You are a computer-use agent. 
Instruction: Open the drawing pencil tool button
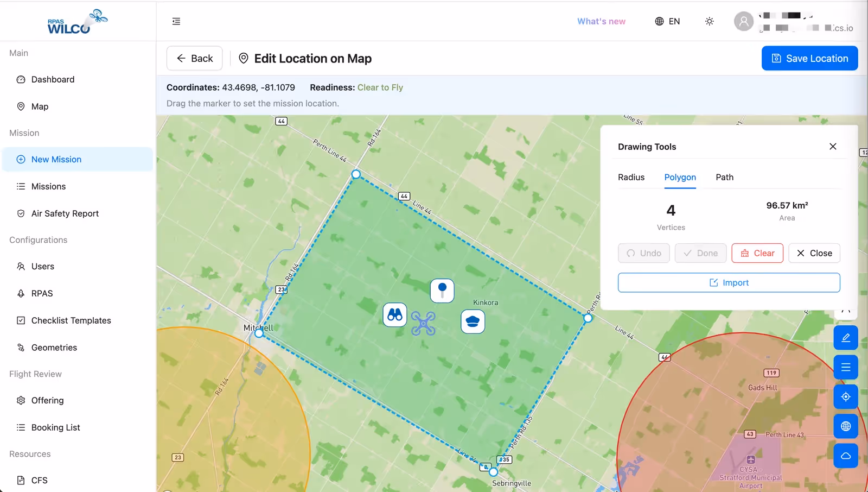[846, 338]
